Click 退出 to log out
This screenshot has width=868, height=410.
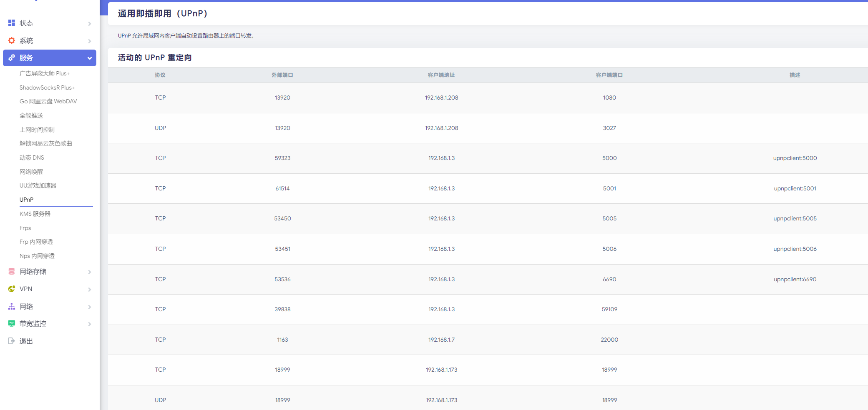[26, 341]
